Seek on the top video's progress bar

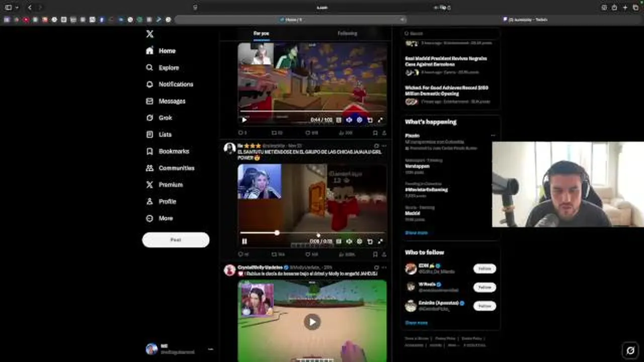coord(312,111)
